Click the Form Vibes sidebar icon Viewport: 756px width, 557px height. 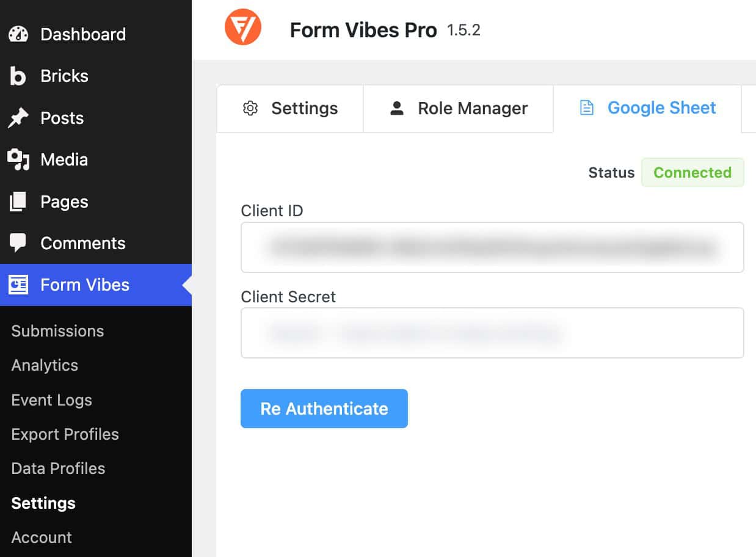coord(18,285)
